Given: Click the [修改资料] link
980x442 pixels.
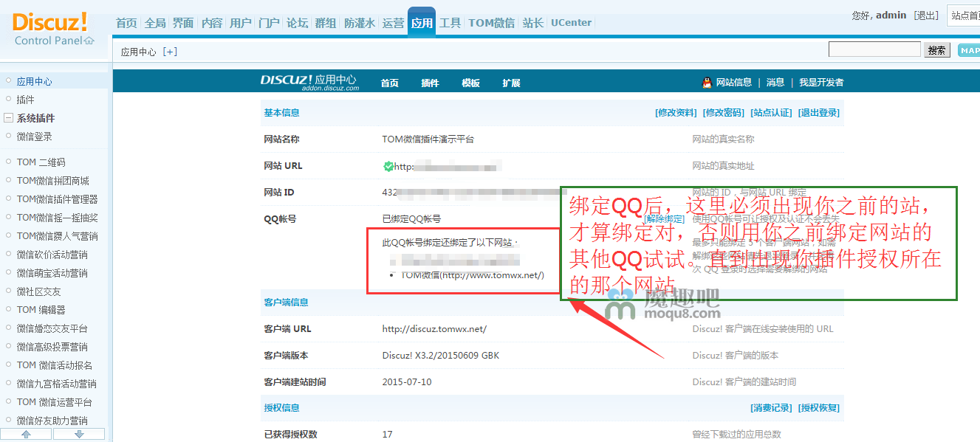Looking at the screenshot, I should coord(676,113).
